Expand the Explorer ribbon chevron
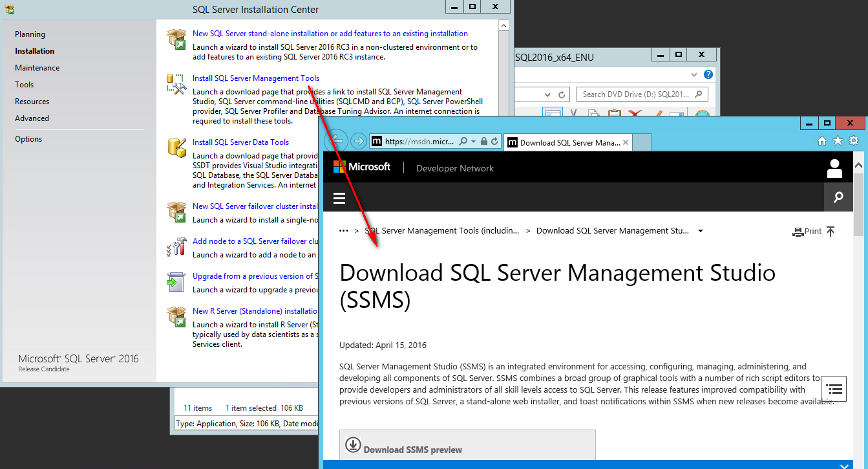The image size is (868, 469). (695, 74)
